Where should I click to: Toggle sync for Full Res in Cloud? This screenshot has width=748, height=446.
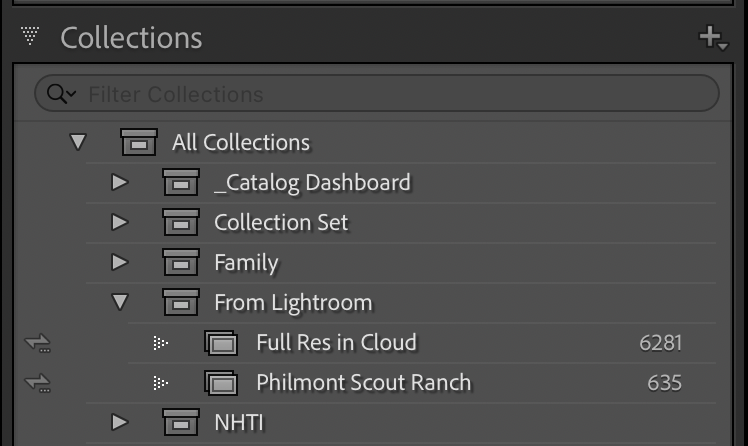pyautogui.click(x=38, y=342)
